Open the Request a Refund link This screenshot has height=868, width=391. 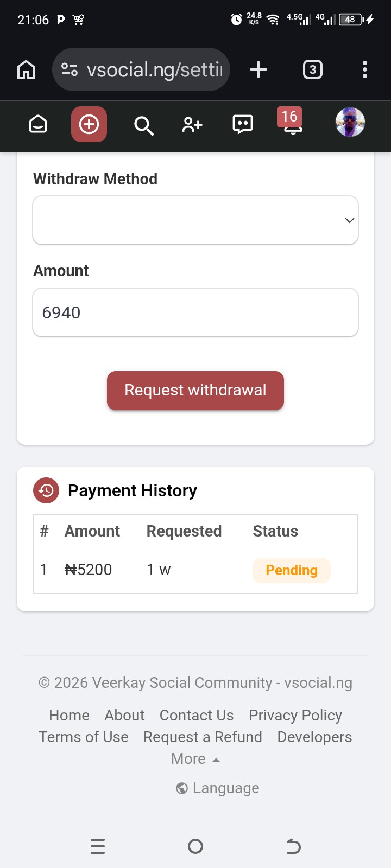pos(203,737)
